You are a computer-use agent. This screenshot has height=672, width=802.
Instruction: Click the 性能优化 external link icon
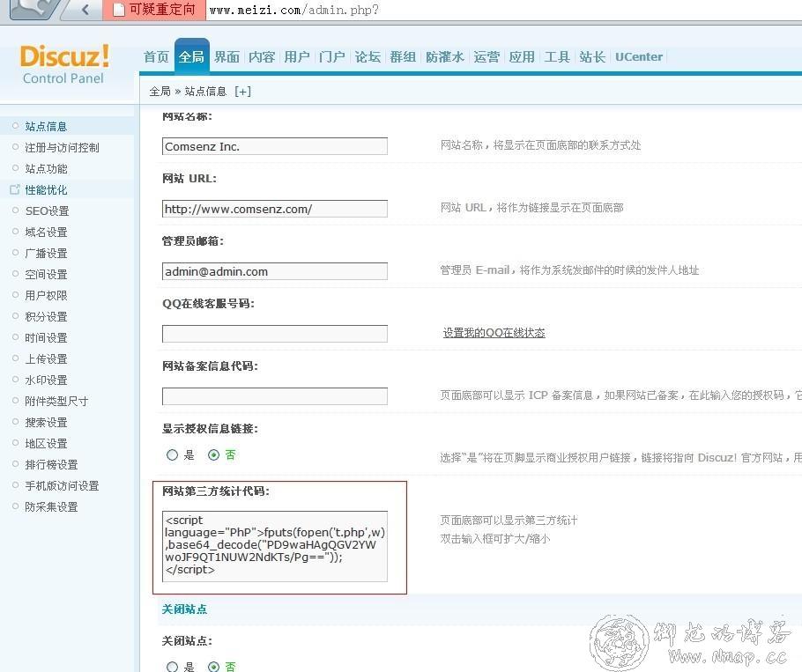(15, 189)
